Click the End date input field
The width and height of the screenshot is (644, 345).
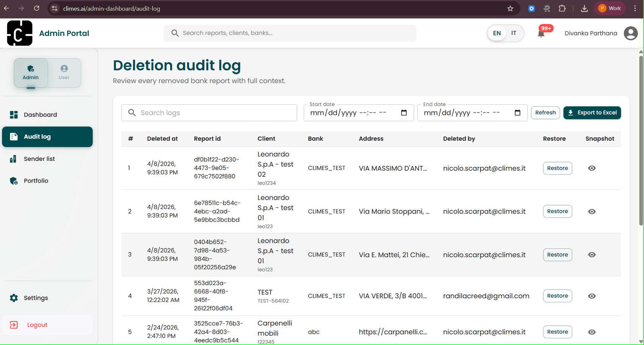pos(472,113)
